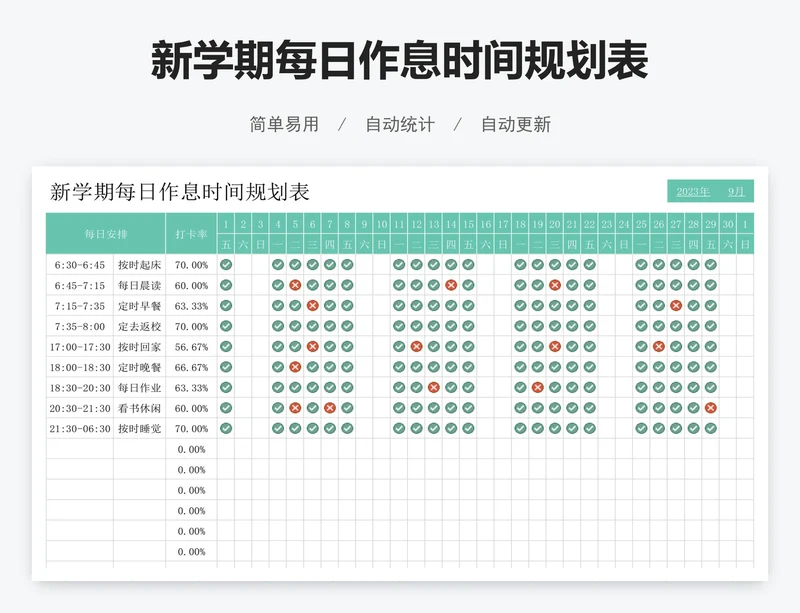The width and height of the screenshot is (800, 613).
Task: Select the 21:30-06:30 time cell
Action: pyautogui.click(x=80, y=428)
